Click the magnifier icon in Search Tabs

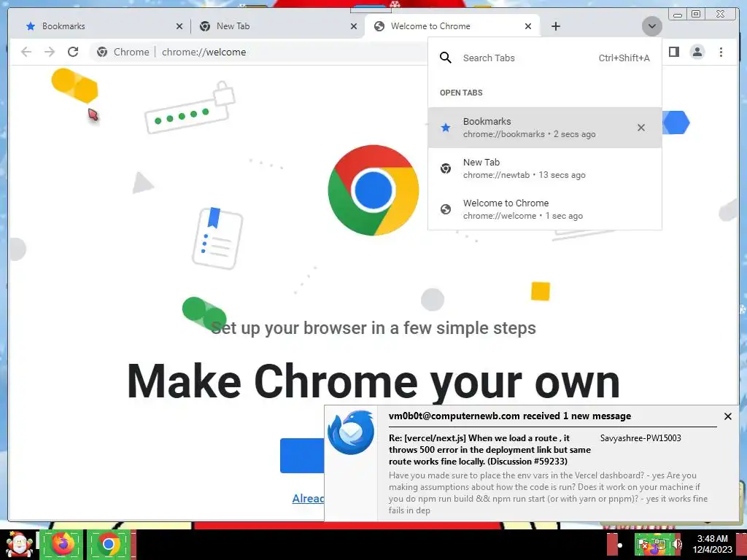446,58
